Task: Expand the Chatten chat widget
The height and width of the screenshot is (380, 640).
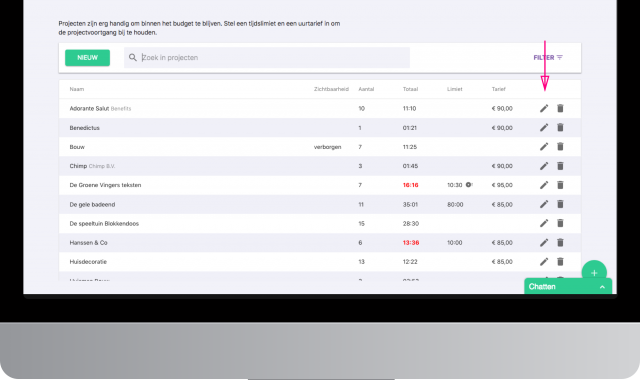Action: pos(568,287)
